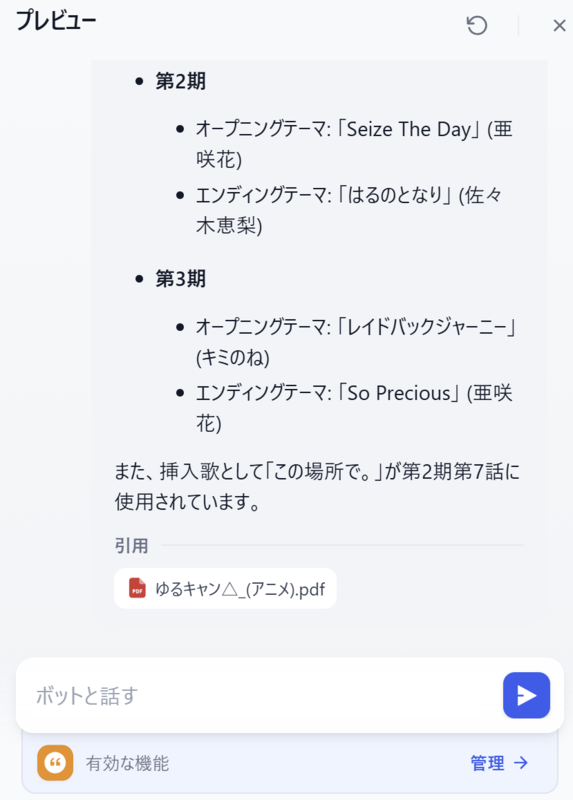The image size is (573, 800).
Task: Focus the ボットと話す message field
Action: coord(258,695)
